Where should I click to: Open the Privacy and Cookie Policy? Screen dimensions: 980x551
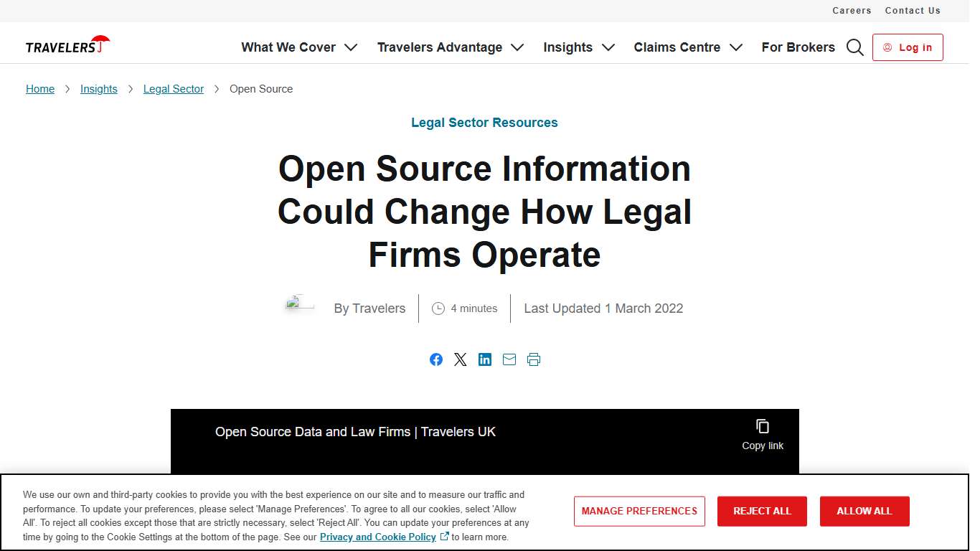coord(377,536)
